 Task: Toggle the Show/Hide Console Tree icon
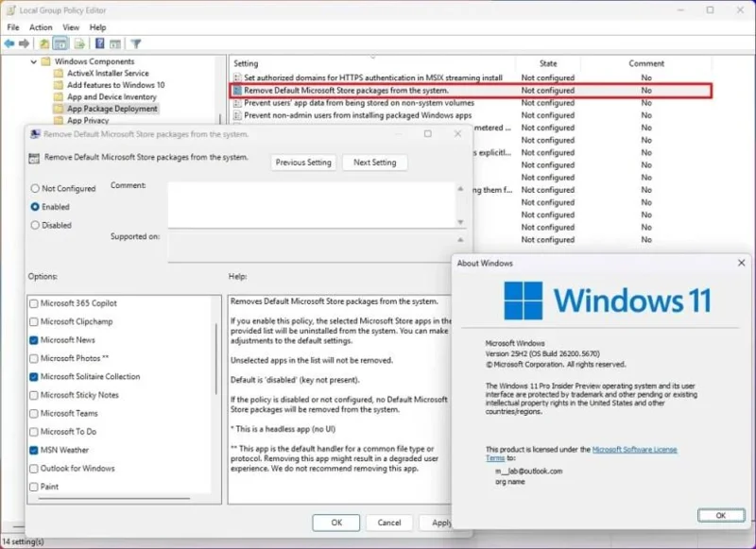(x=60, y=43)
